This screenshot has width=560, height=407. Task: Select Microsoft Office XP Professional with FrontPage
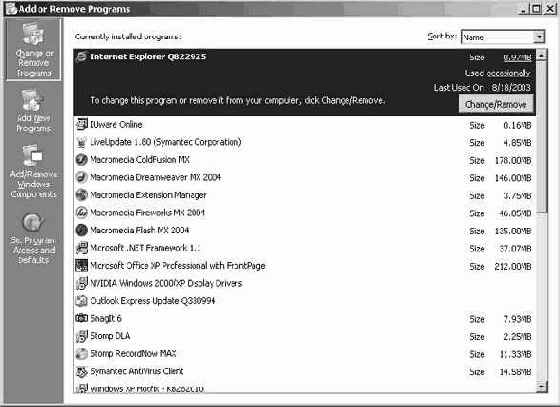pyautogui.click(x=304, y=266)
